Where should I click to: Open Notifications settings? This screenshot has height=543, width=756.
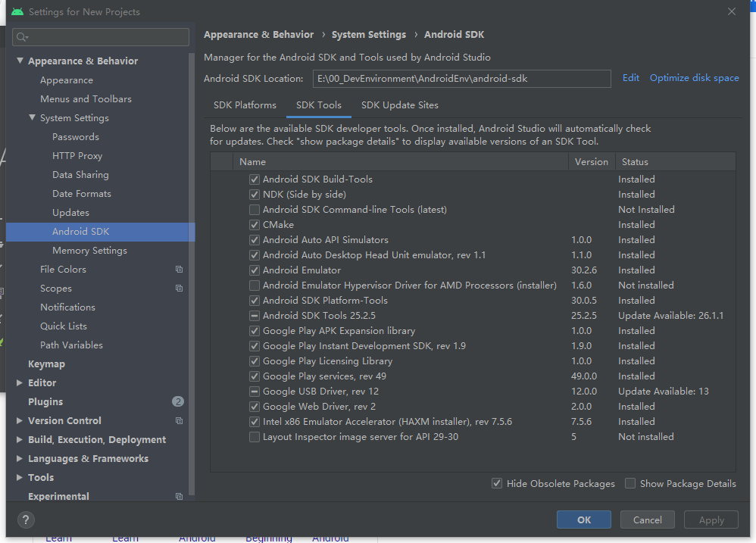click(67, 307)
